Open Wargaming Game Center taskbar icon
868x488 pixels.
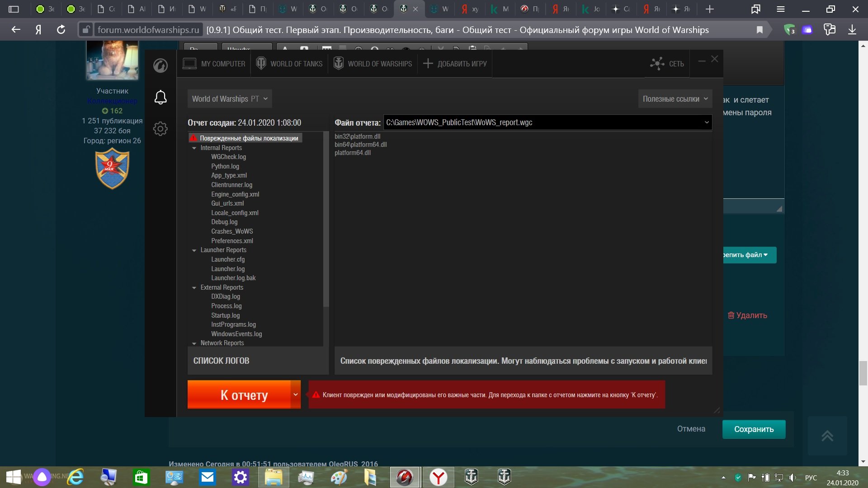point(405,477)
